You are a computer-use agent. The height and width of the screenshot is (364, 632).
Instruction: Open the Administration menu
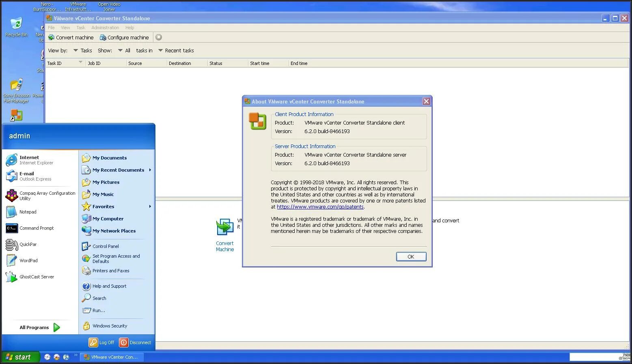(x=105, y=28)
